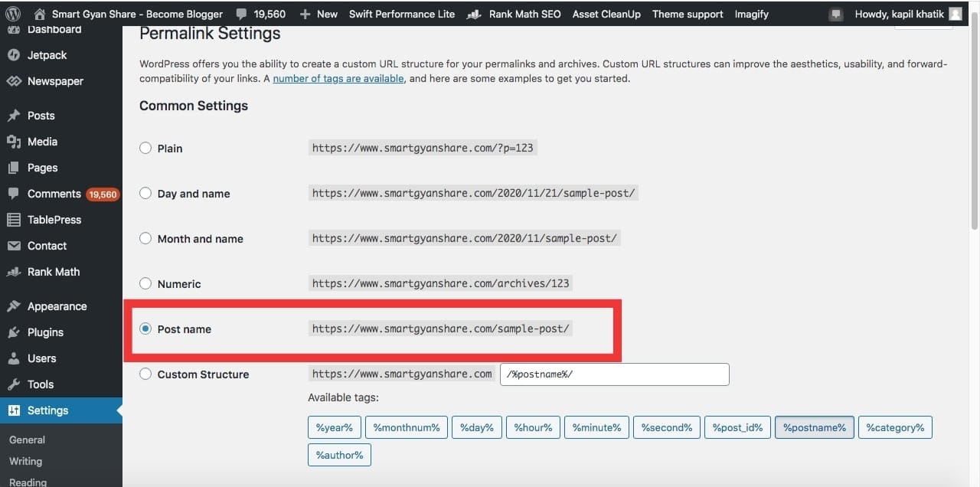The height and width of the screenshot is (487, 980).
Task: Open the General settings submenu item
Action: click(27, 440)
